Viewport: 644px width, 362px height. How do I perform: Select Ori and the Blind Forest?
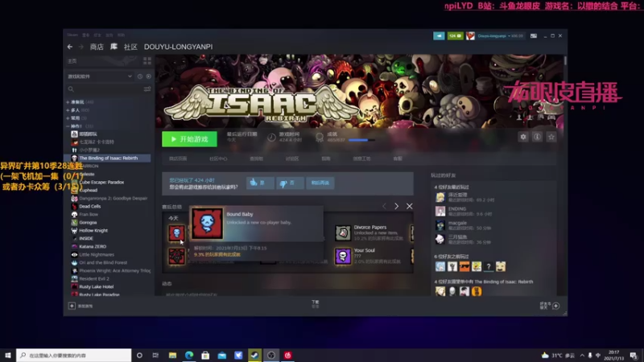coord(103,263)
